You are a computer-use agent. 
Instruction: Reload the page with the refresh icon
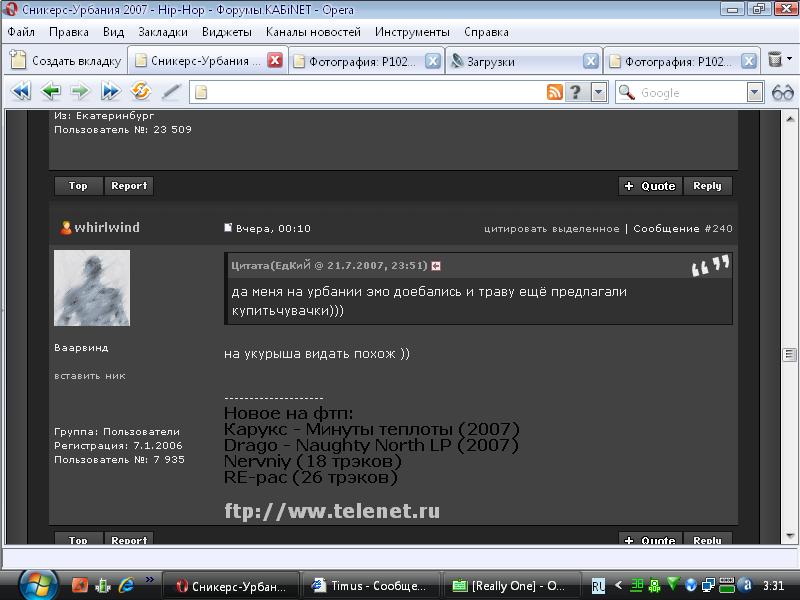tap(140, 92)
